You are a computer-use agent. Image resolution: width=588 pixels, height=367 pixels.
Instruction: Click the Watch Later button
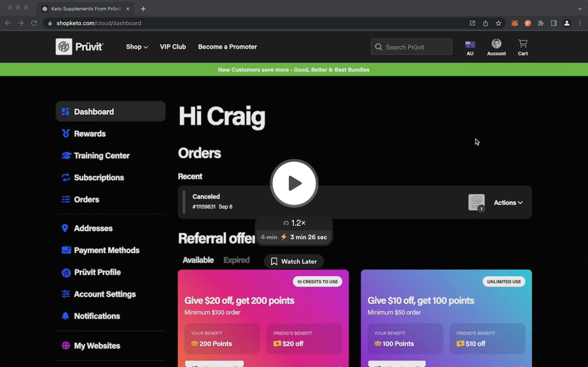[294, 261]
